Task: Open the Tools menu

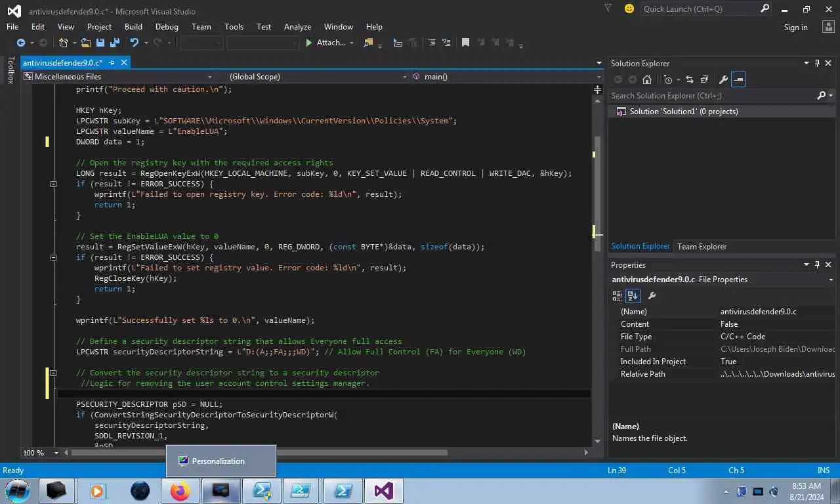Action: click(234, 27)
